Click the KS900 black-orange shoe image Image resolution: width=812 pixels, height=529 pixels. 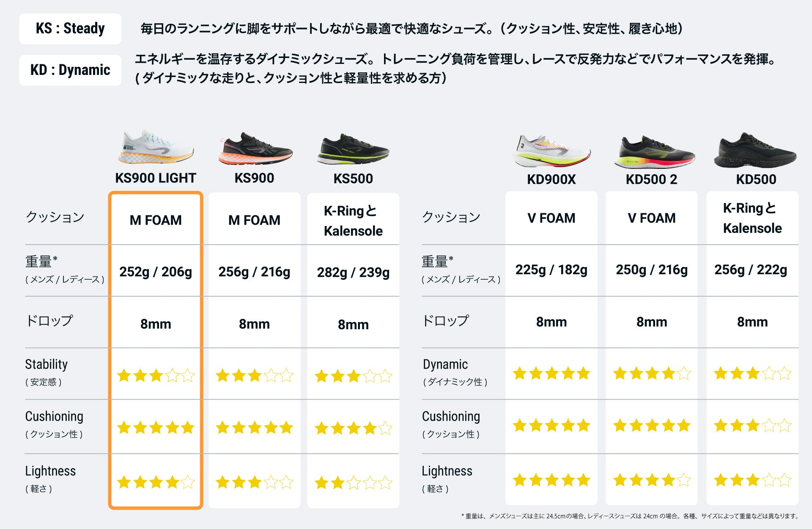[255, 149]
